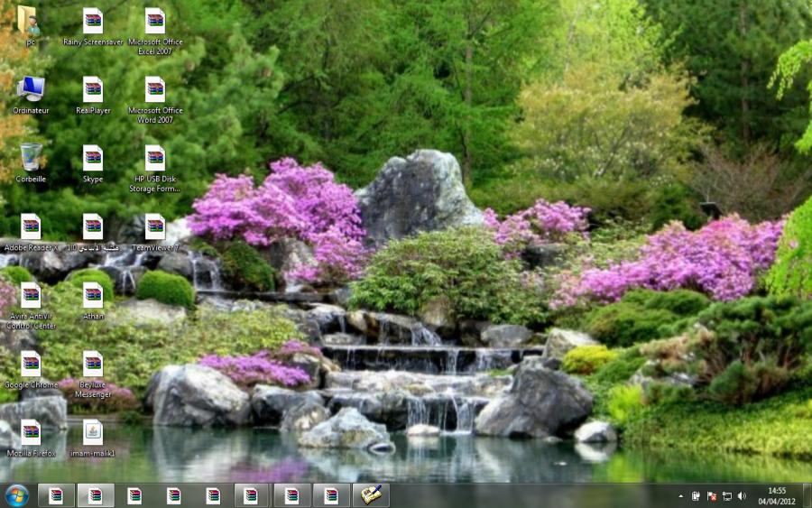Select Microsoft Office Word 2007 shortcut
Image resolution: width=812 pixels, height=508 pixels.
pyautogui.click(x=155, y=89)
